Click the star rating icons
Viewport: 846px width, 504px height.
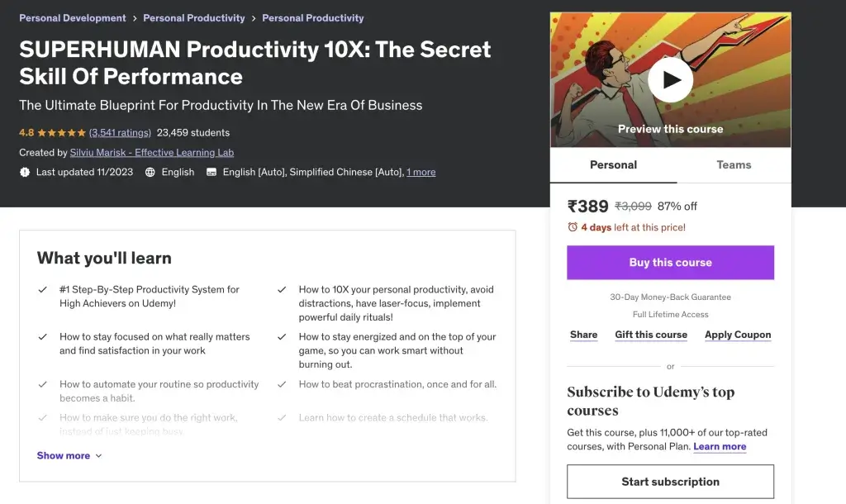tap(62, 132)
